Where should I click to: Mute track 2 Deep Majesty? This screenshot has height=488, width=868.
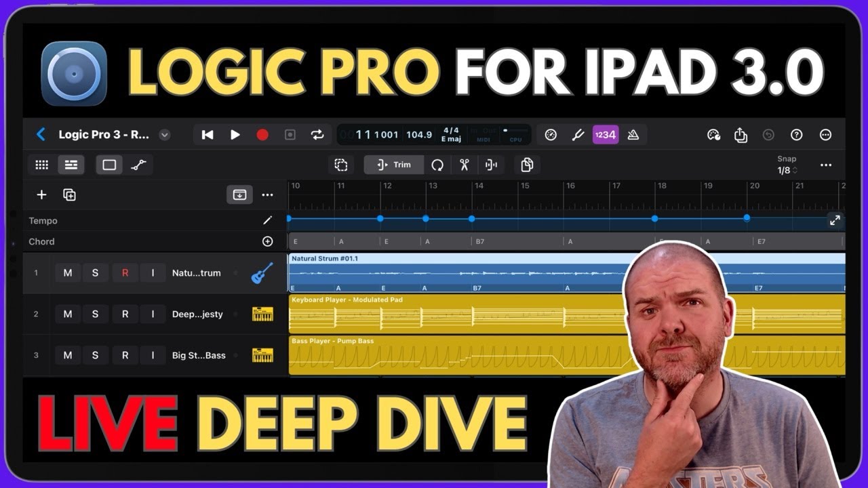pyautogui.click(x=68, y=314)
